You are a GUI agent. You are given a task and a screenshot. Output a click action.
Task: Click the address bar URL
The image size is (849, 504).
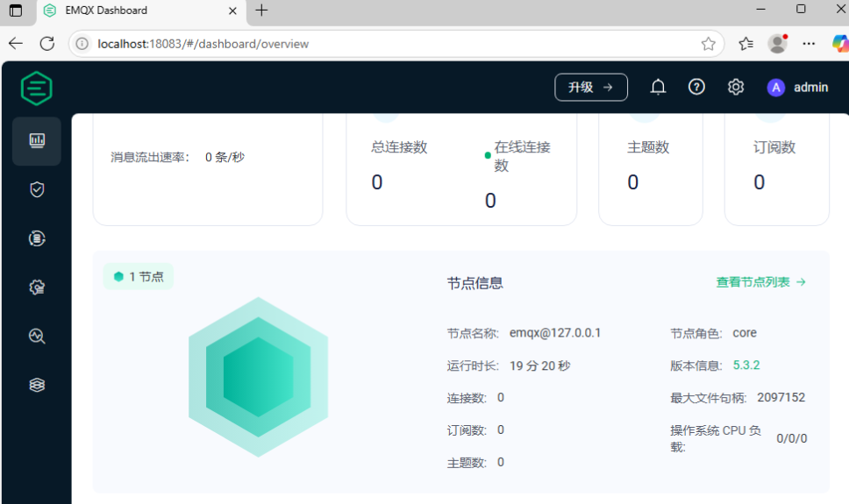[x=203, y=44]
